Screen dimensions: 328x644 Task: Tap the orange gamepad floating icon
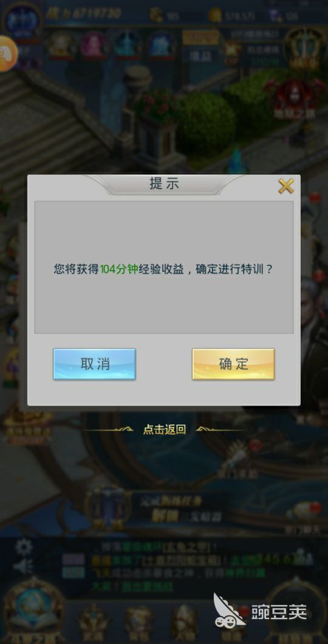click(x=7, y=54)
